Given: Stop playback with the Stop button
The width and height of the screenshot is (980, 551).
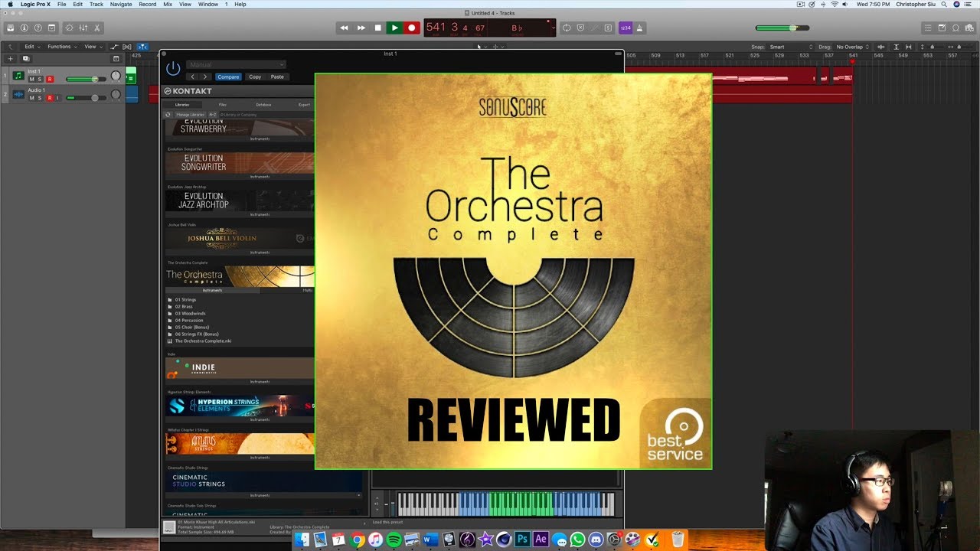Looking at the screenshot, I should [x=378, y=28].
